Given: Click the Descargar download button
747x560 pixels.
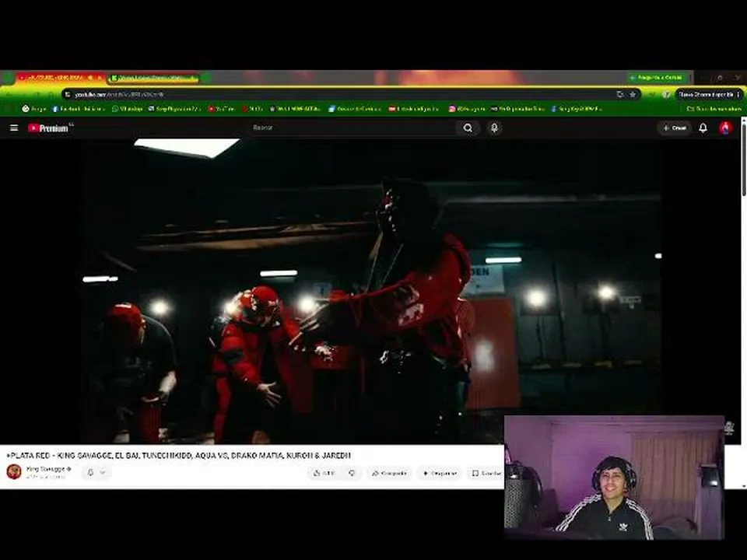Looking at the screenshot, I should 440,473.
